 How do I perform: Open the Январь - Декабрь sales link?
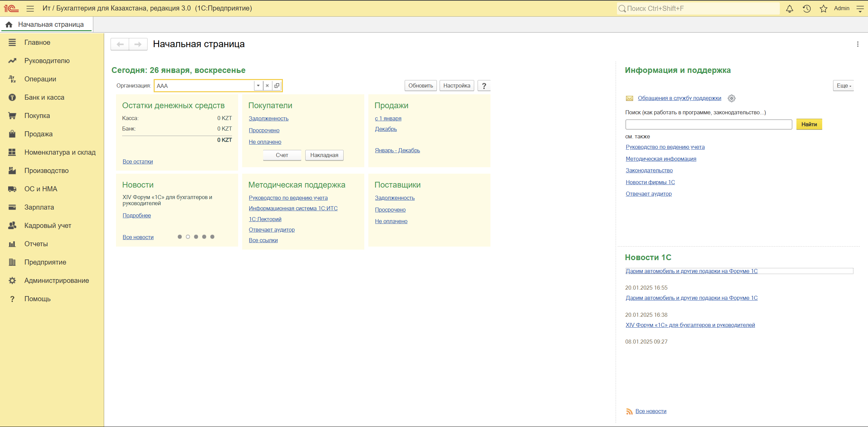(397, 151)
